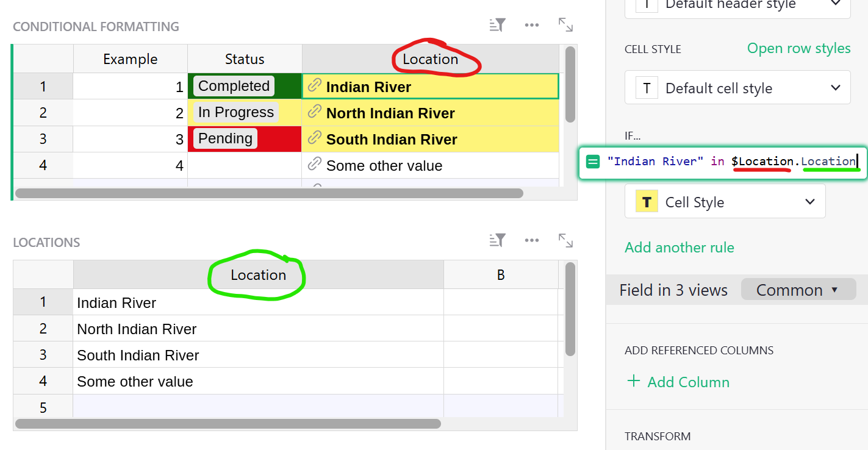Open the three-dot widget menu above LOCATIONS

pyautogui.click(x=531, y=240)
